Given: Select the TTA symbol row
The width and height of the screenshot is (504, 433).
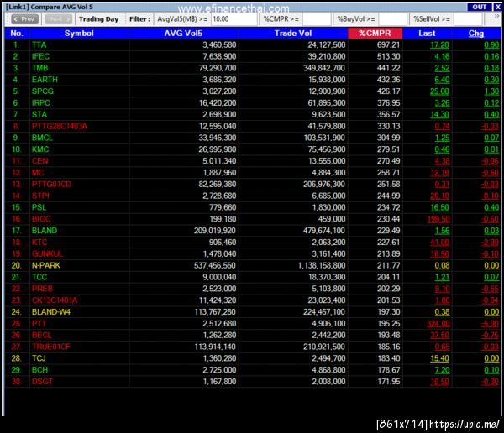Looking at the screenshot, I should coord(253,45).
